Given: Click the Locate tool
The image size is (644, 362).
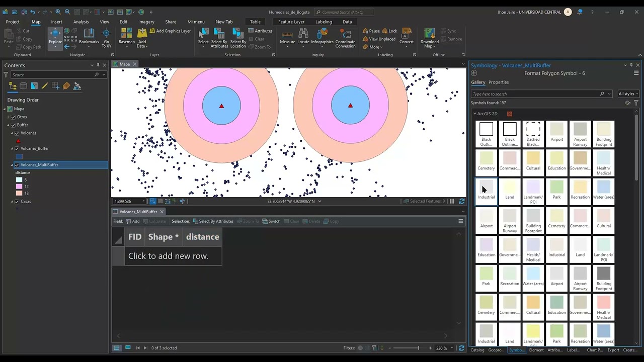Looking at the screenshot, I should point(303,37).
